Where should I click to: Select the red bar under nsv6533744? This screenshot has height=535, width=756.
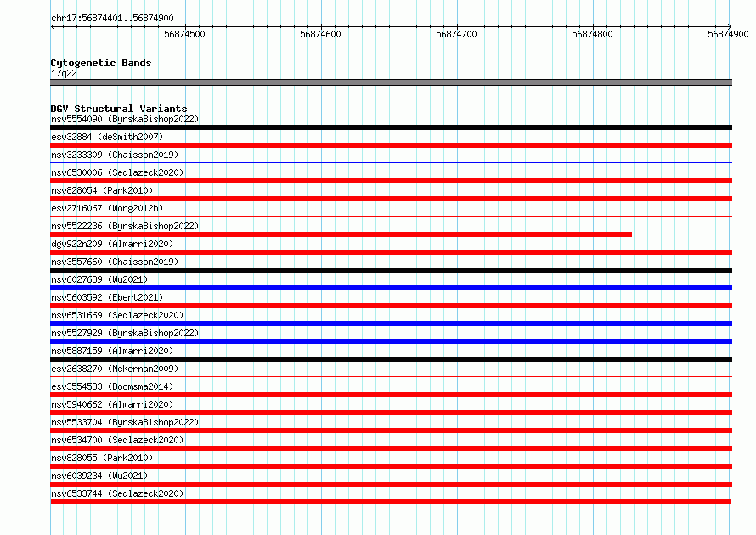coord(391,502)
